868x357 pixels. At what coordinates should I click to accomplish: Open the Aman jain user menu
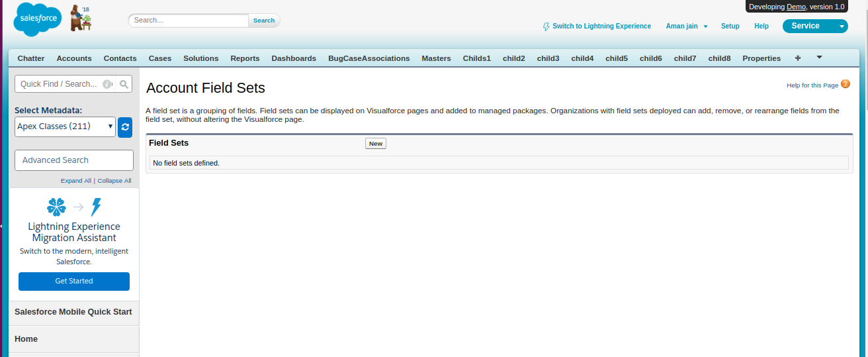pyautogui.click(x=686, y=26)
